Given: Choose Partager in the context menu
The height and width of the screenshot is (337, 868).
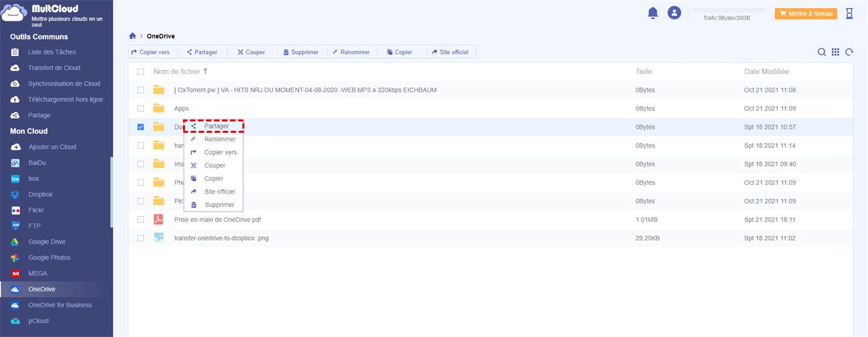Looking at the screenshot, I should 214,126.
